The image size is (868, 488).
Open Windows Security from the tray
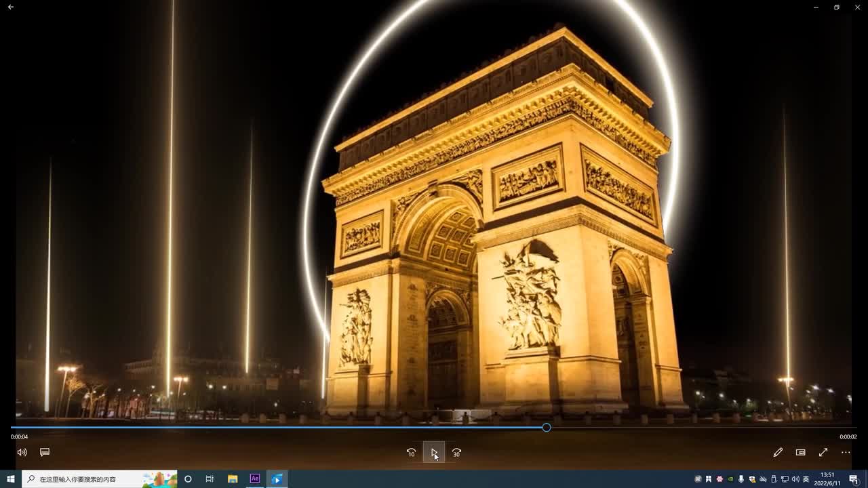pyautogui.click(x=752, y=479)
